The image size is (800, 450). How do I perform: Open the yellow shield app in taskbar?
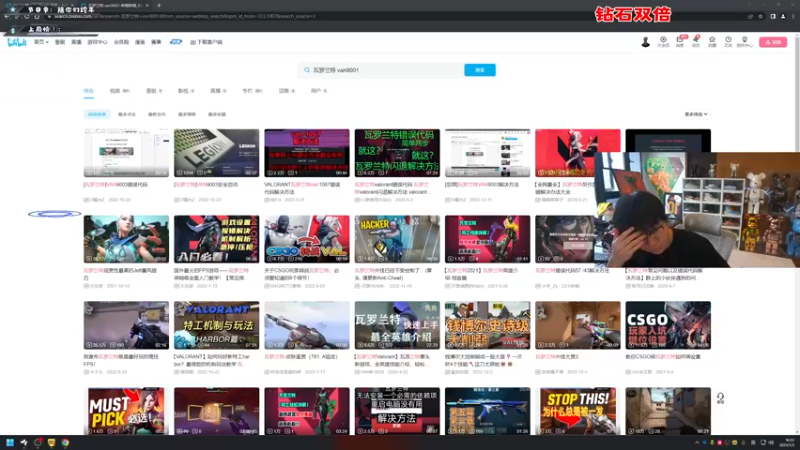point(52,442)
